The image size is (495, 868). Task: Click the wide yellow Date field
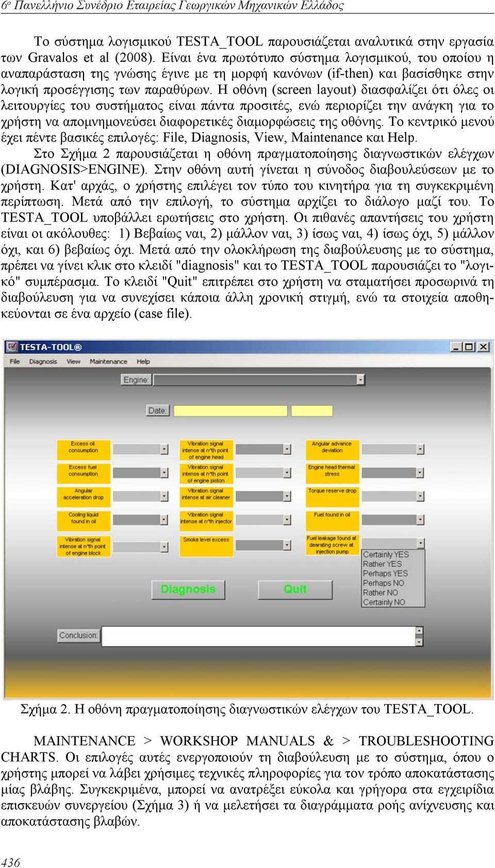tap(230, 411)
